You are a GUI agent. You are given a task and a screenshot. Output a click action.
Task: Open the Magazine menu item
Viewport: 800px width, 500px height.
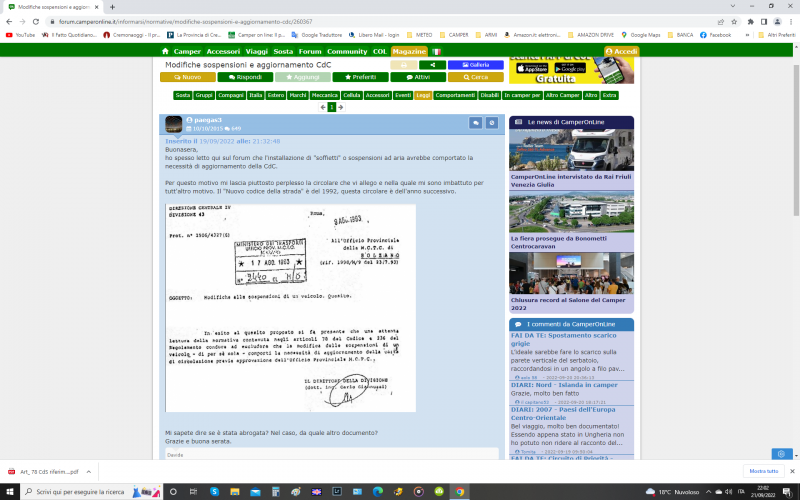pyautogui.click(x=408, y=51)
